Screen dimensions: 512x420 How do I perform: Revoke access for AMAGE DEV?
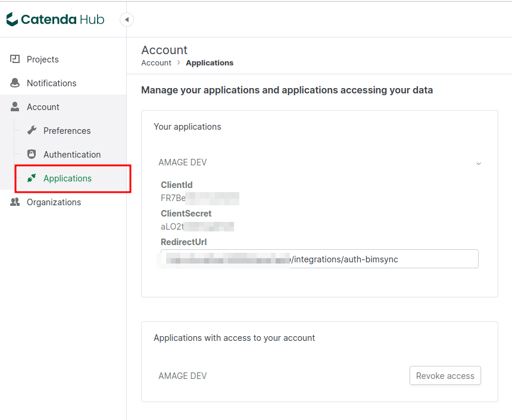[445, 375]
